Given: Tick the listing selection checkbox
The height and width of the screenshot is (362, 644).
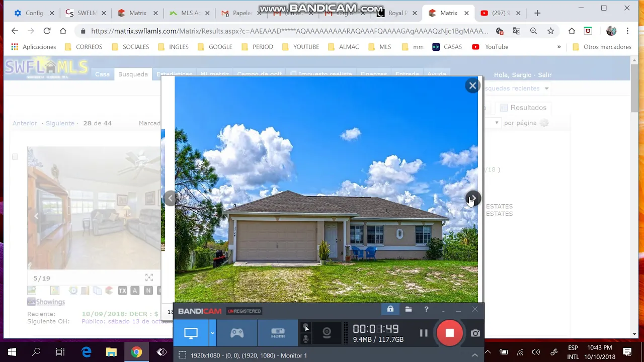Looking at the screenshot, I should click(15, 157).
